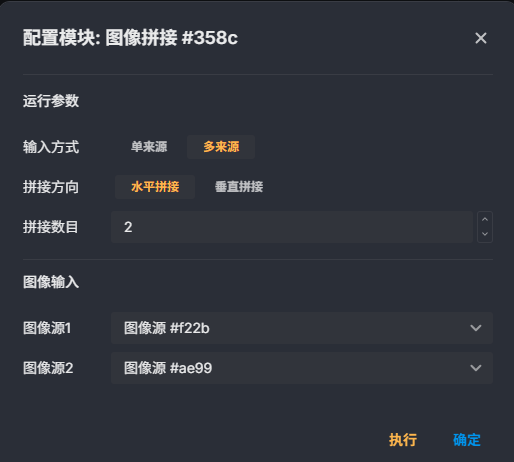
Task: Close the 图像拼接 configuration dialog
Action: [481, 38]
